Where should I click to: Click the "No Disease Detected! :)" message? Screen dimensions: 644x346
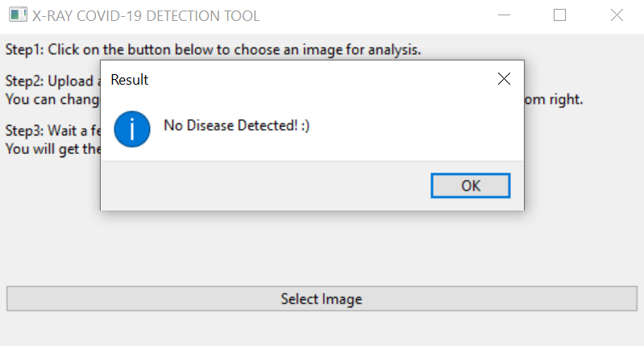point(236,126)
